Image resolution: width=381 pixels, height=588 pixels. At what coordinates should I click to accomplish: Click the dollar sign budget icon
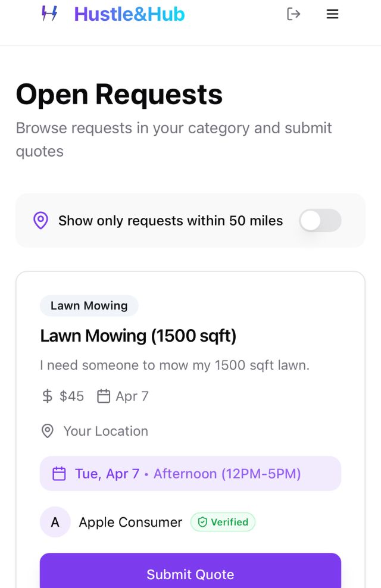click(x=47, y=396)
